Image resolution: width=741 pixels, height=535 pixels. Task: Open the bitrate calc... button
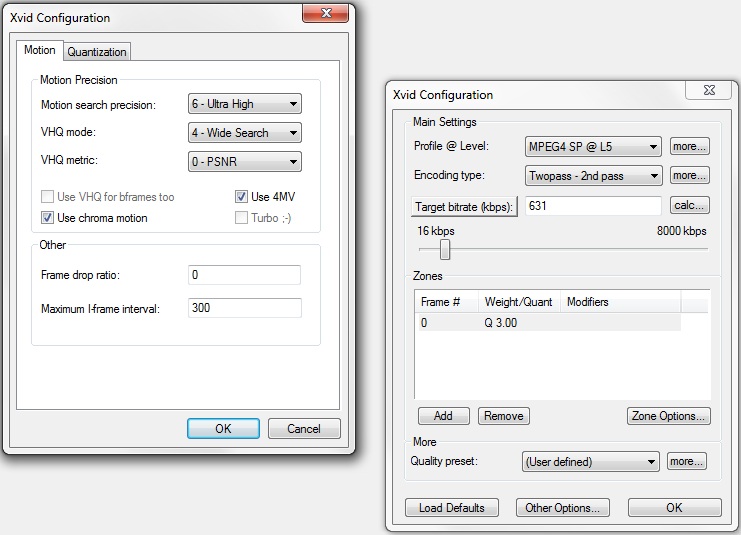(x=689, y=205)
